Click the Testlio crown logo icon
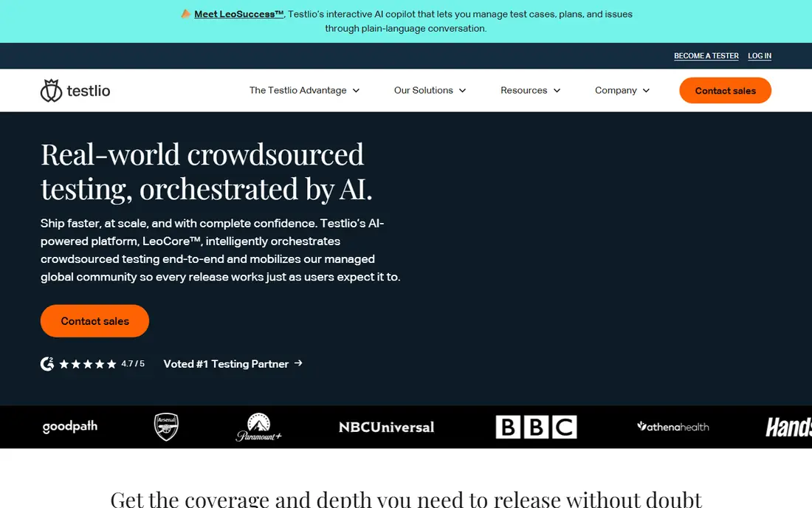The width and height of the screenshot is (812, 508). (x=51, y=91)
